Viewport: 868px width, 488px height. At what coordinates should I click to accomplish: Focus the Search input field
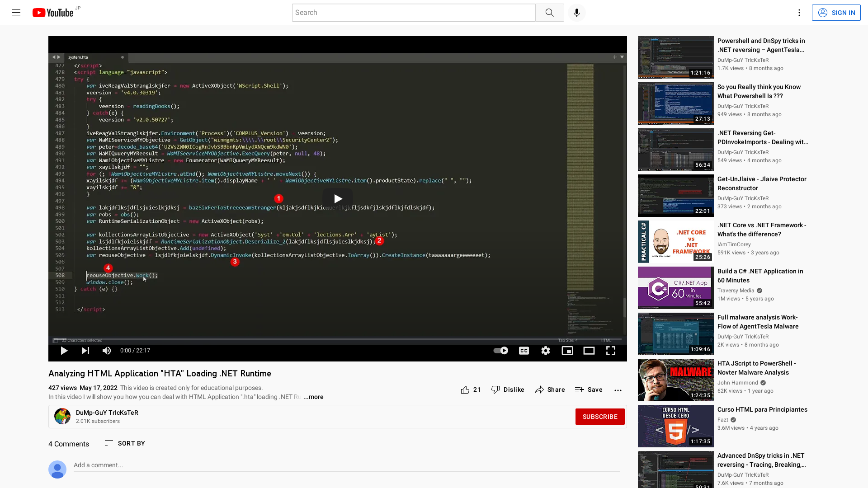[414, 13]
